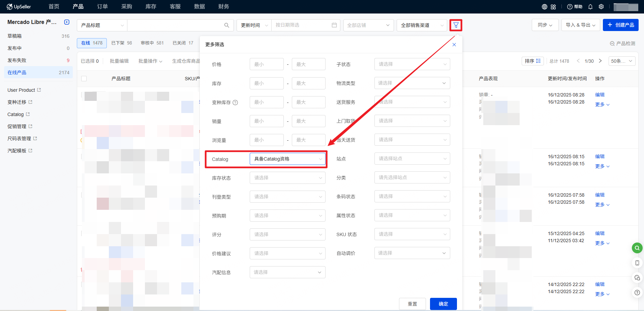Open the notification bell icon
This screenshot has height=311, width=644.
590,7
